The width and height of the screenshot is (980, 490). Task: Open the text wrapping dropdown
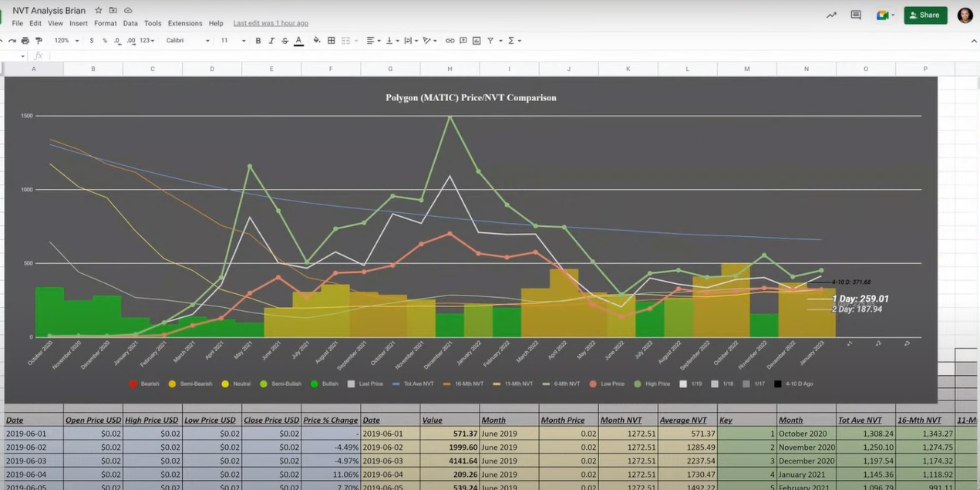(409, 40)
